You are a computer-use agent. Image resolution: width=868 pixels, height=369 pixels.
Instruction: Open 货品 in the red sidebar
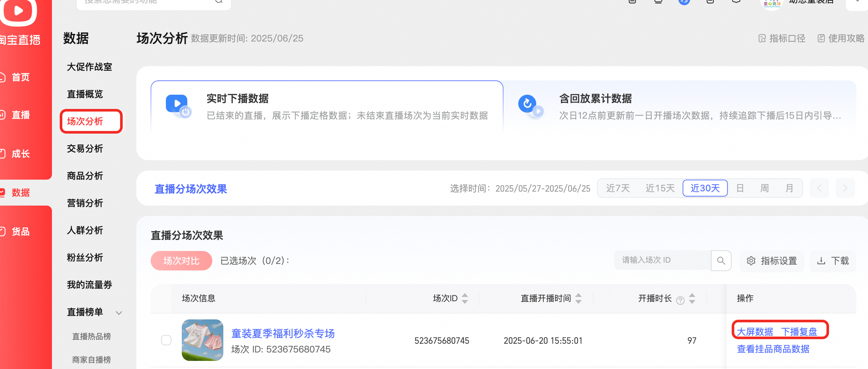click(20, 232)
